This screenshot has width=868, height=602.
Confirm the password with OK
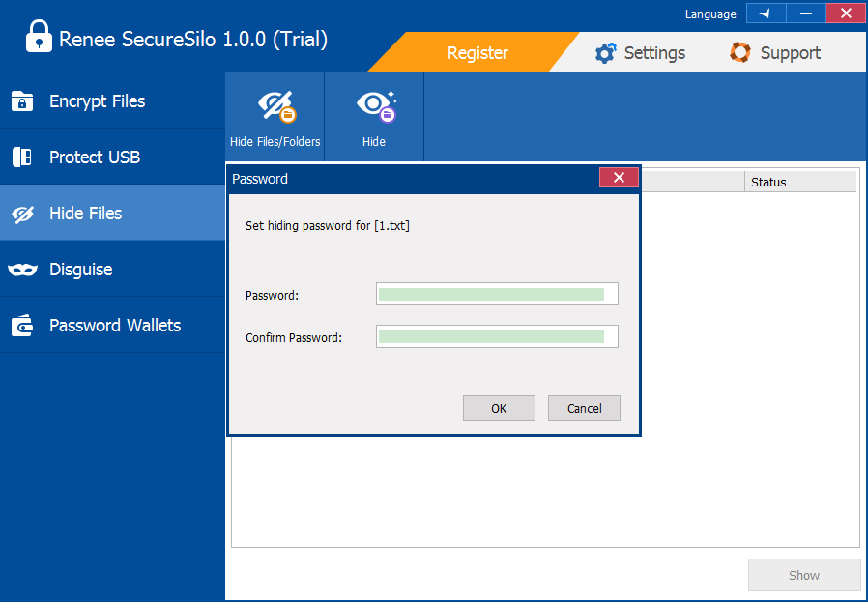(x=499, y=409)
